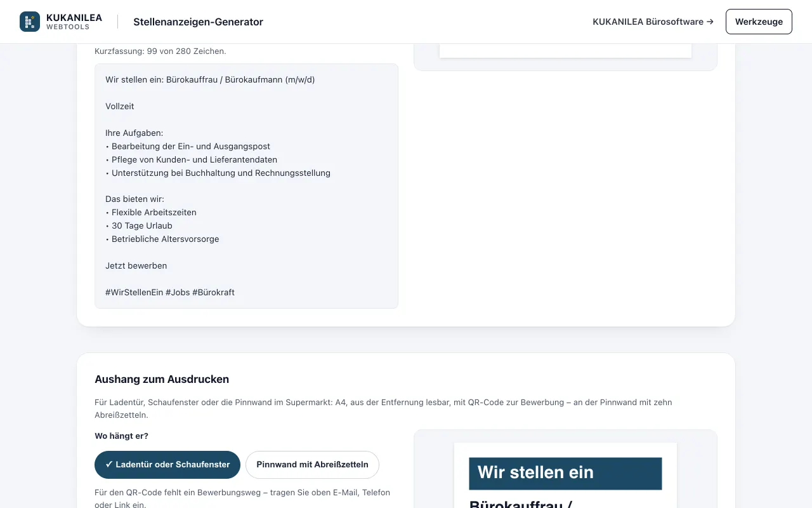812x508 pixels.
Task: Click the KUKANILEA WEBTOOLS brand text
Action: tap(74, 22)
